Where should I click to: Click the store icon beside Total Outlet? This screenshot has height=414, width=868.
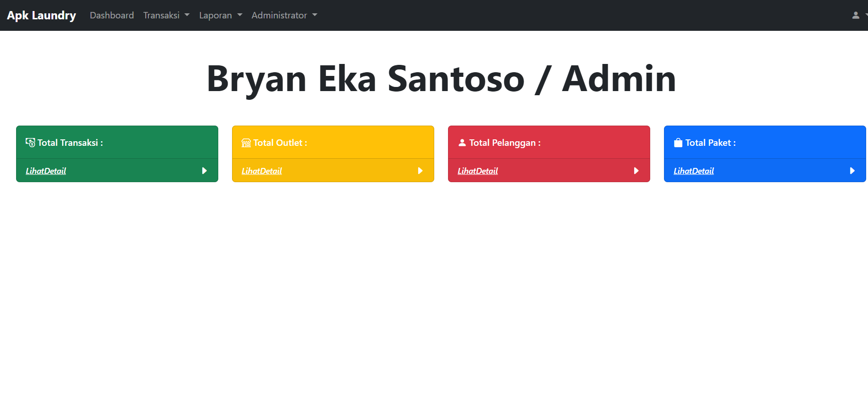coord(246,143)
